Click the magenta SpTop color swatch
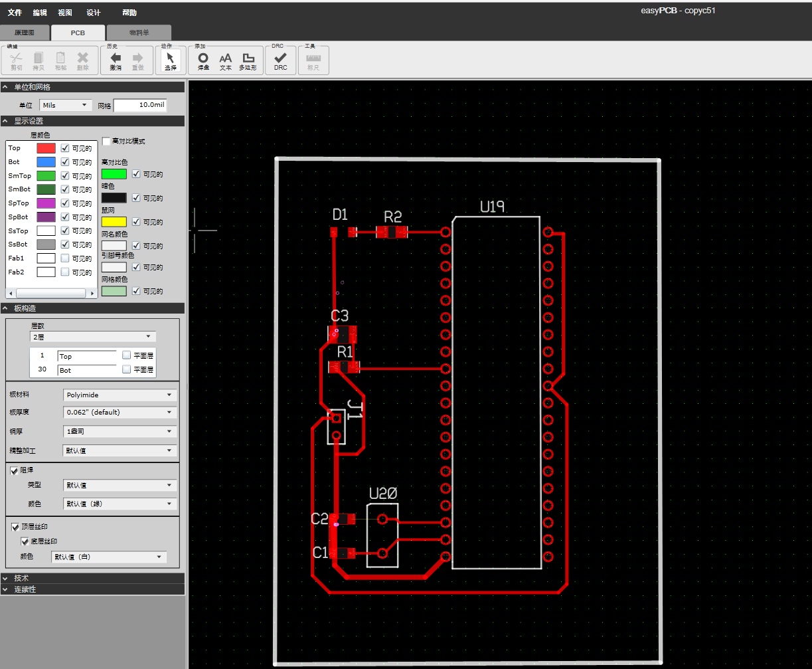The height and width of the screenshot is (669, 812). (46, 203)
